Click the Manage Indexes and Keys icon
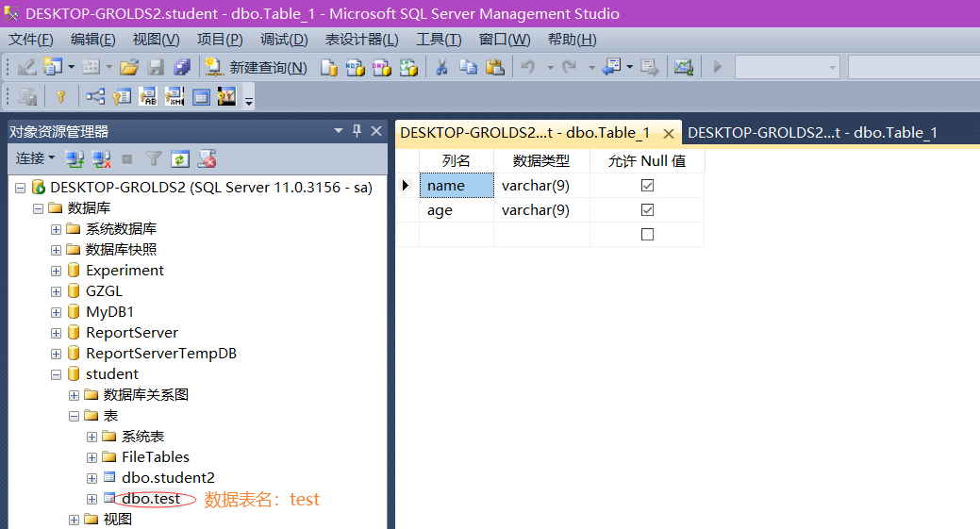Image resolution: width=980 pixels, height=529 pixels. (x=122, y=97)
